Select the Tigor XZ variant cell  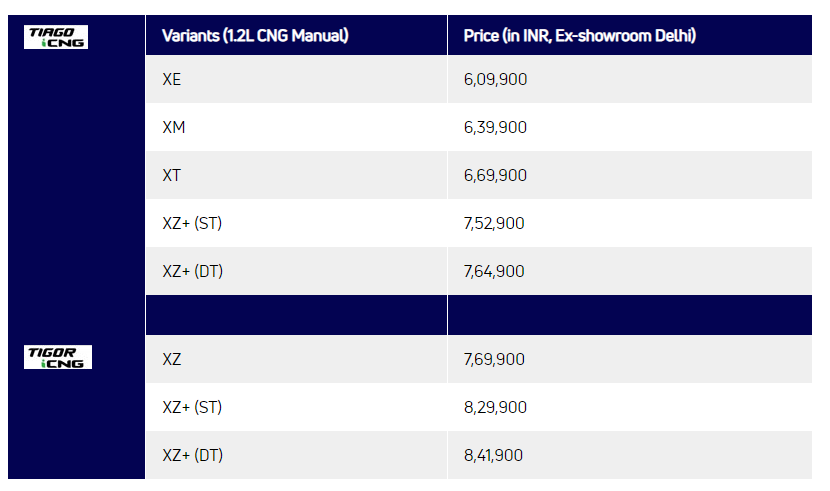pos(172,360)
